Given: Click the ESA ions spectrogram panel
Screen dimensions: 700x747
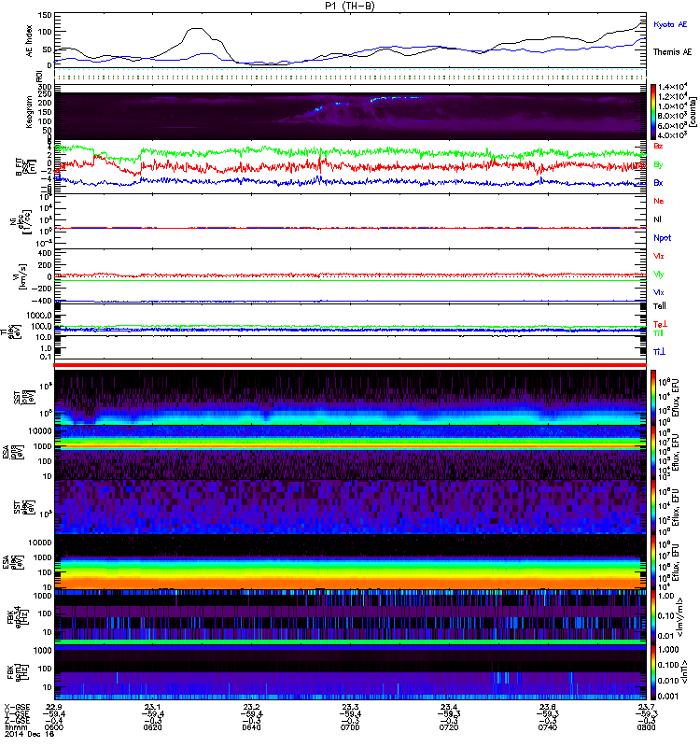Looking at the screenshot, I should [x=351, y=452].
